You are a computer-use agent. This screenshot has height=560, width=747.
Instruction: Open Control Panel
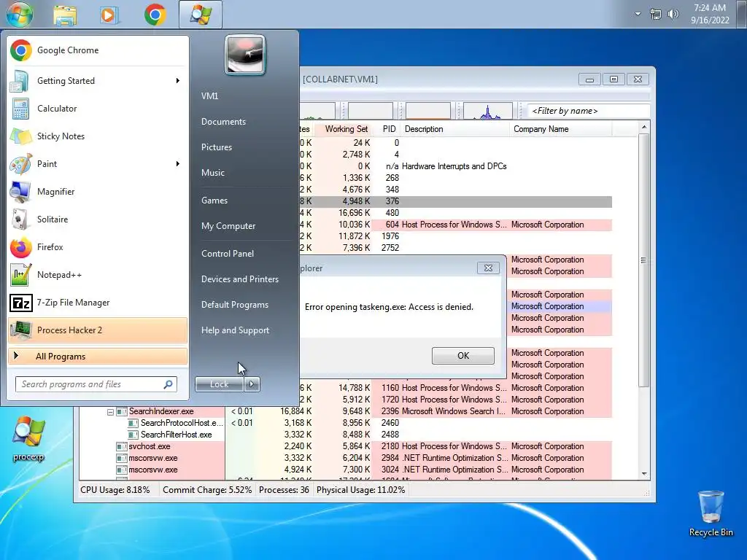coord(228,254)
